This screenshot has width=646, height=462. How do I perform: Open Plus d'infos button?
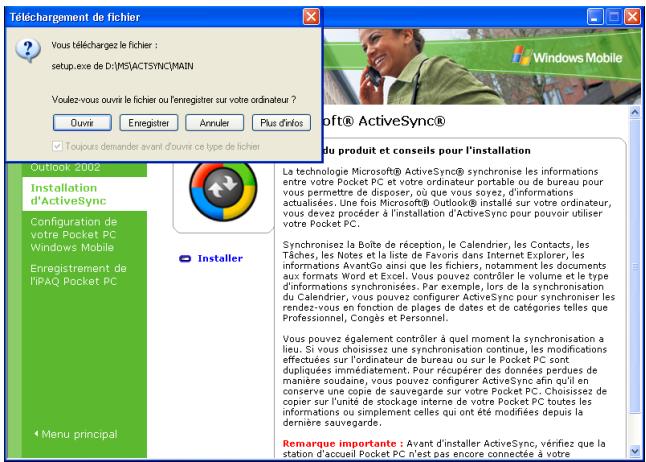[x=281, y=123]
